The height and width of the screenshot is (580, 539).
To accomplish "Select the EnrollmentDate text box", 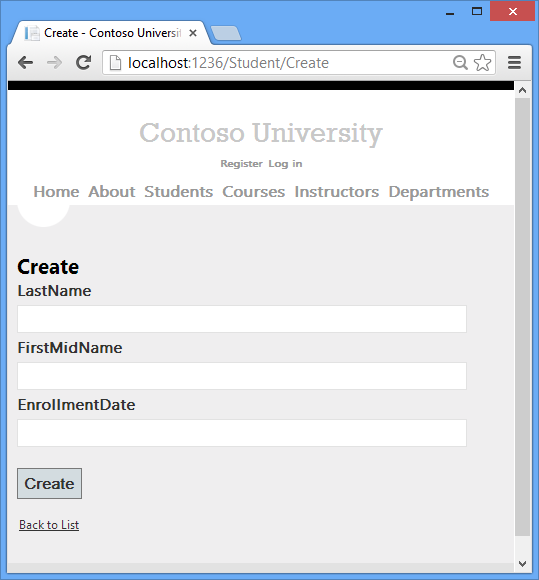I will 242,433.
